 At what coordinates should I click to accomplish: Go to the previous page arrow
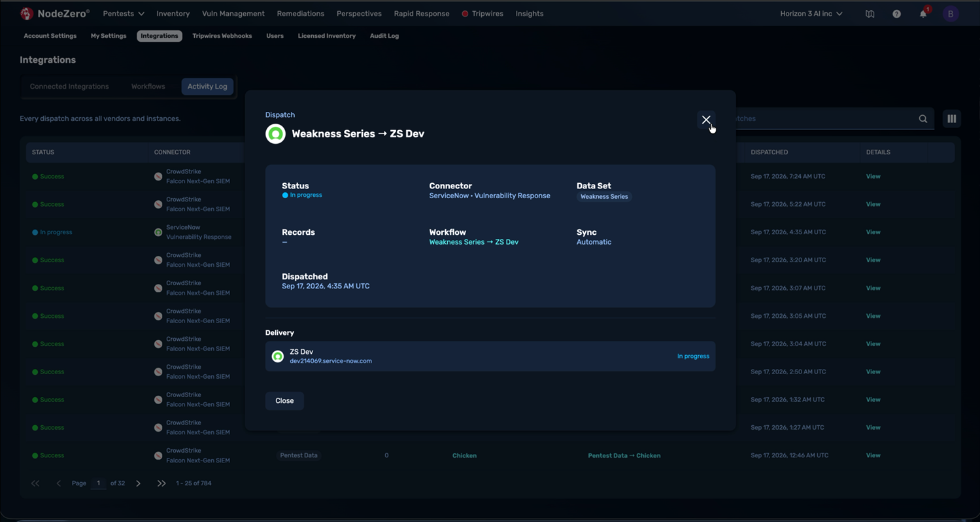click(58, 483)
